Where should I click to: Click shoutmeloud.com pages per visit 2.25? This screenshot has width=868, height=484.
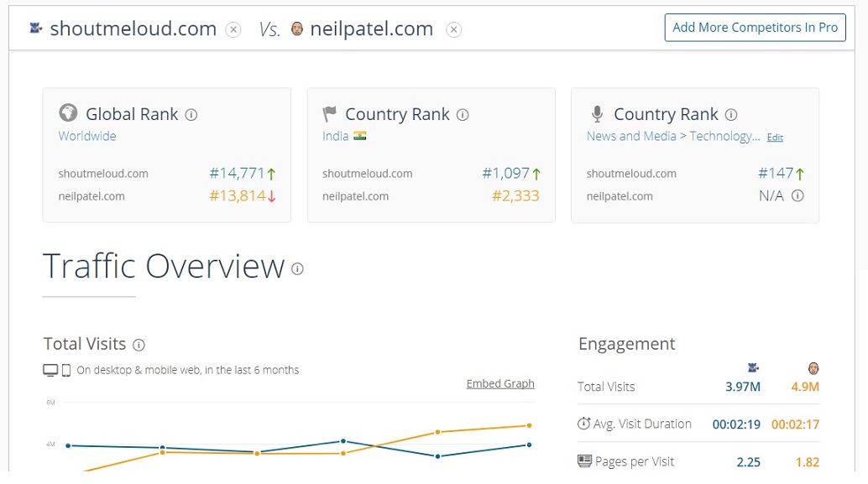click(x=749, y=462)
